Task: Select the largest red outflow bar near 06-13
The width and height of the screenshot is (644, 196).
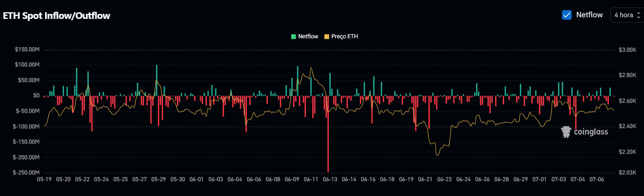Action: [x=328, y=134]
